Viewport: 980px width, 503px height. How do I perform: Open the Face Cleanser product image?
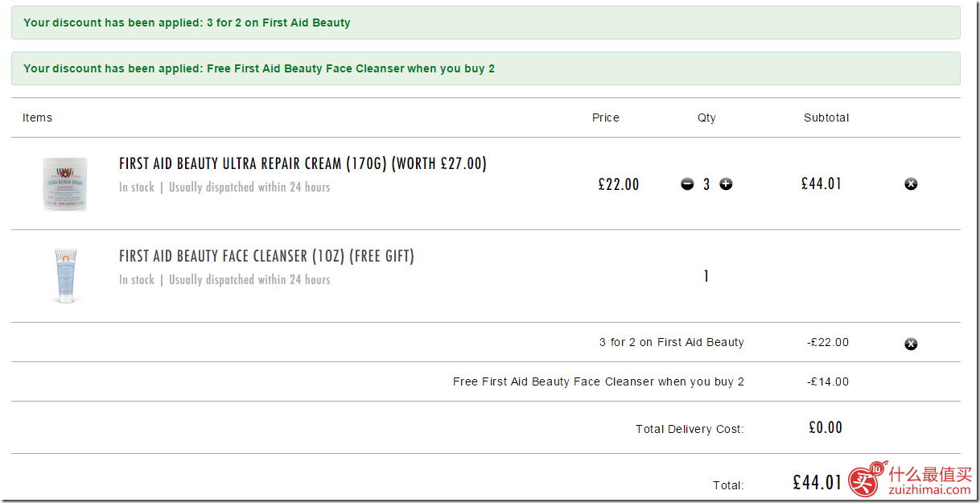[x=65, y=276]
